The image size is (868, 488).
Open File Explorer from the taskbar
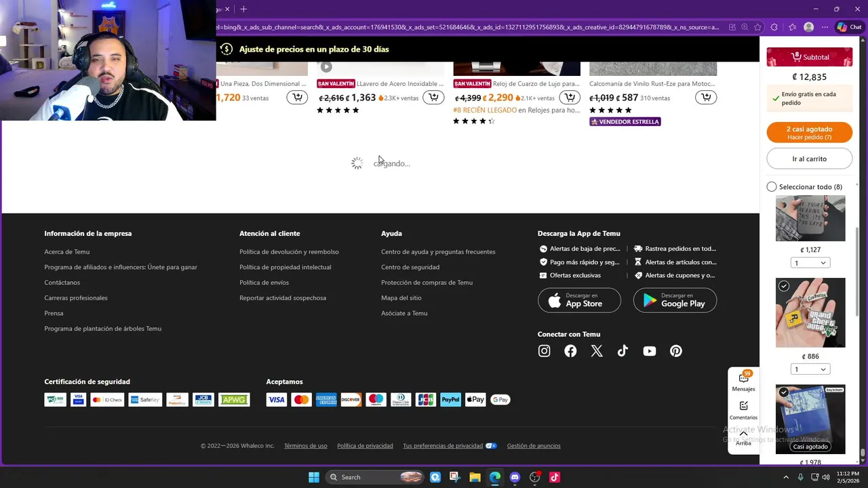coord(475,477)
